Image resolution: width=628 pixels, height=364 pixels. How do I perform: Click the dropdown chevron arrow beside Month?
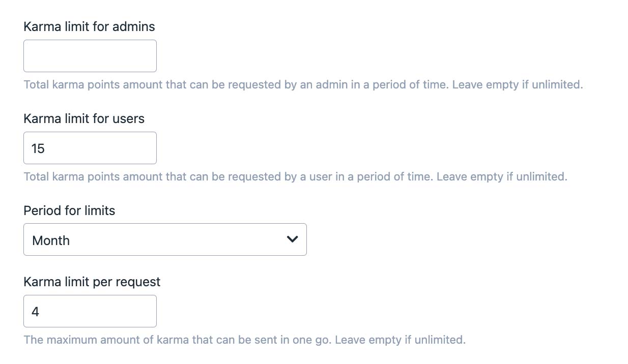292,239
